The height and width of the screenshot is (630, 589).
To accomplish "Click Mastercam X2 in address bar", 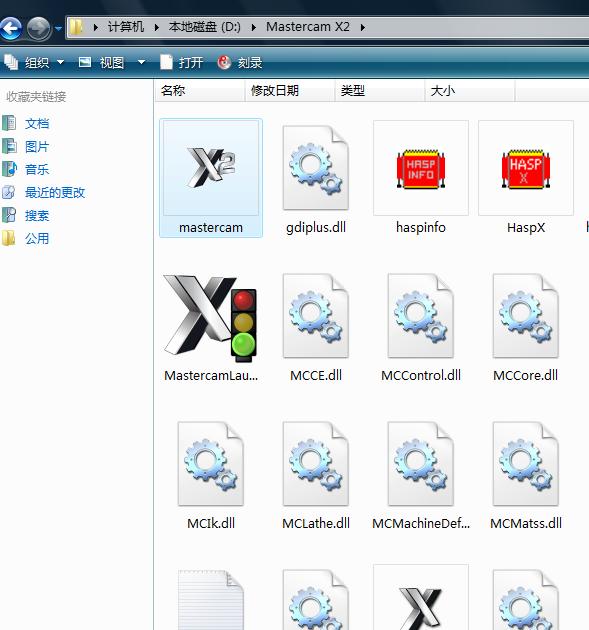I will coord(308,27).
